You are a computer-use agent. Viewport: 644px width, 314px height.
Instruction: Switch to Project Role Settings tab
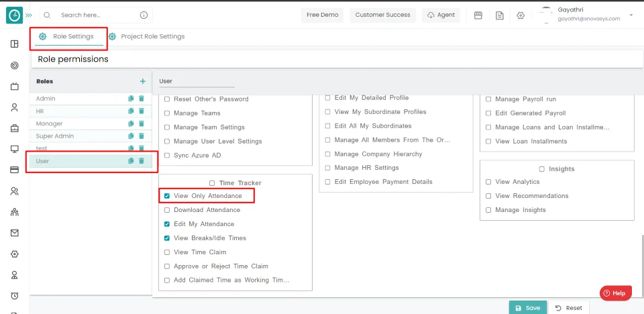click(152, 36)
